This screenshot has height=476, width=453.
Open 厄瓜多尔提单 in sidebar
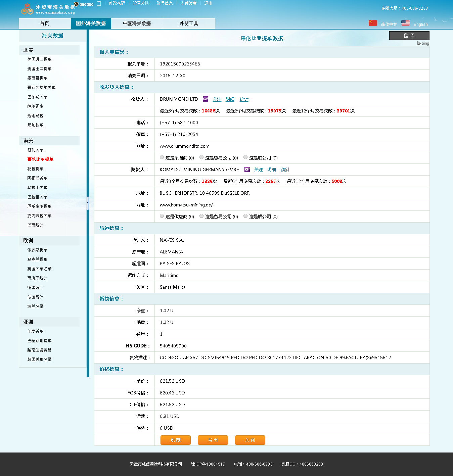click(39, 206)
